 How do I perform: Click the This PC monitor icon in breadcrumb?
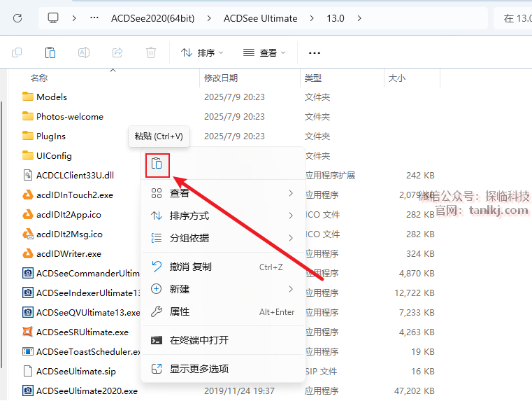click(x=53, y=17)
